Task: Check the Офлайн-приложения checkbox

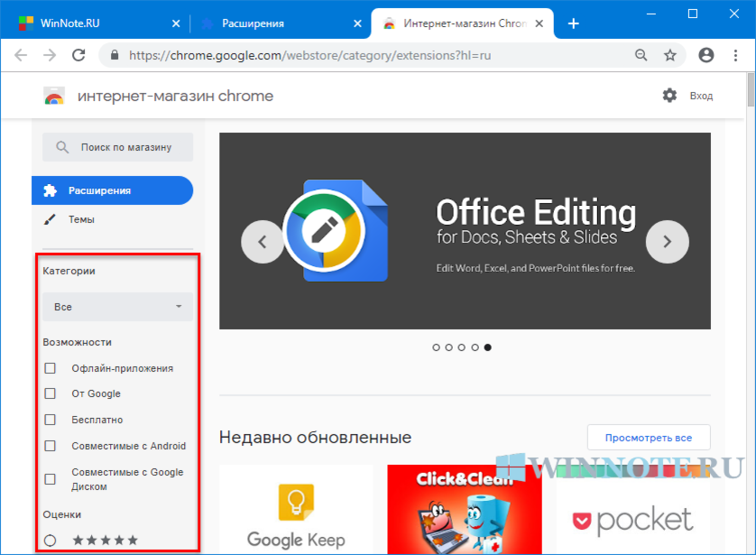Action: pos(51,368)
